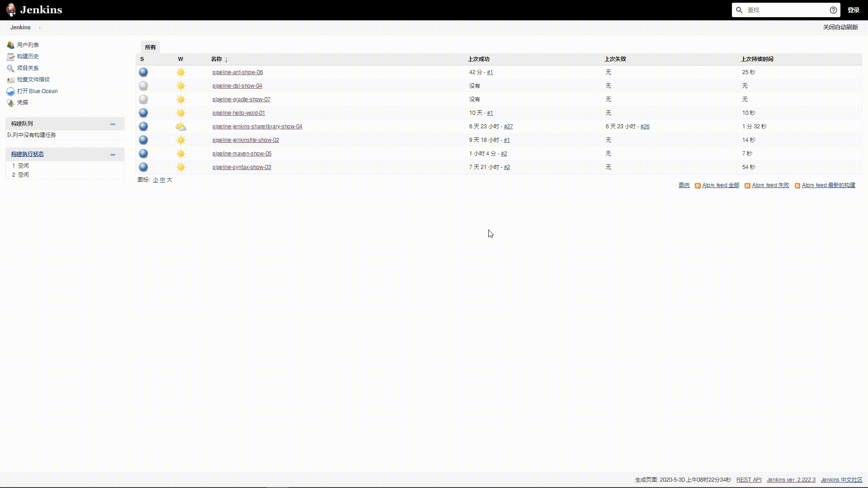Open job pipeline-ant-show-06

click(x=237, y=72)
